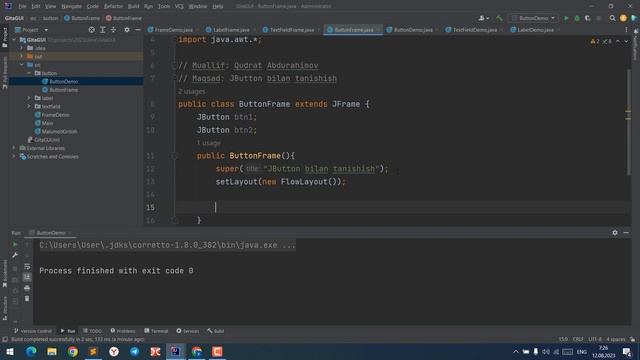
Task: Open Run panel settings gear
Action: click(615, 233)
